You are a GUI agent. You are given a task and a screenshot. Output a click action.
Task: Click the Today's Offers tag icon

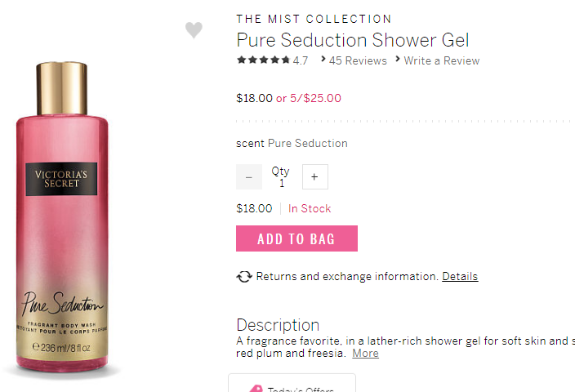click(256, 390)
